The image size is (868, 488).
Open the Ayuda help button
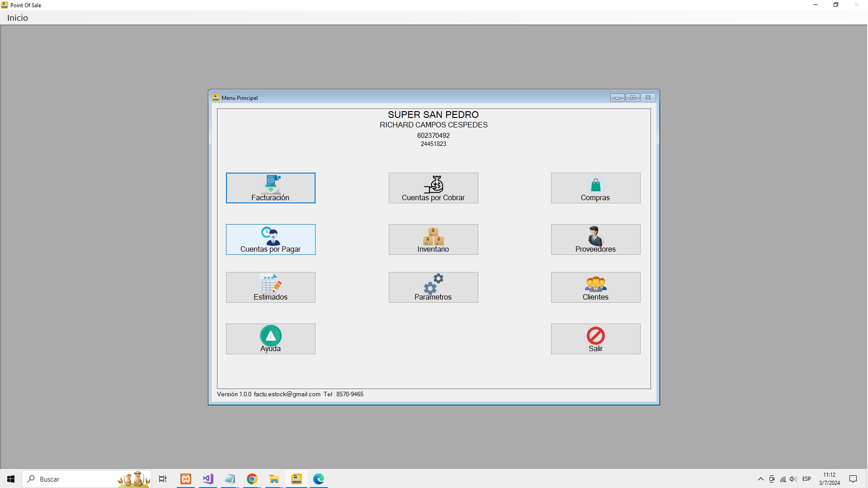point(270,339)
